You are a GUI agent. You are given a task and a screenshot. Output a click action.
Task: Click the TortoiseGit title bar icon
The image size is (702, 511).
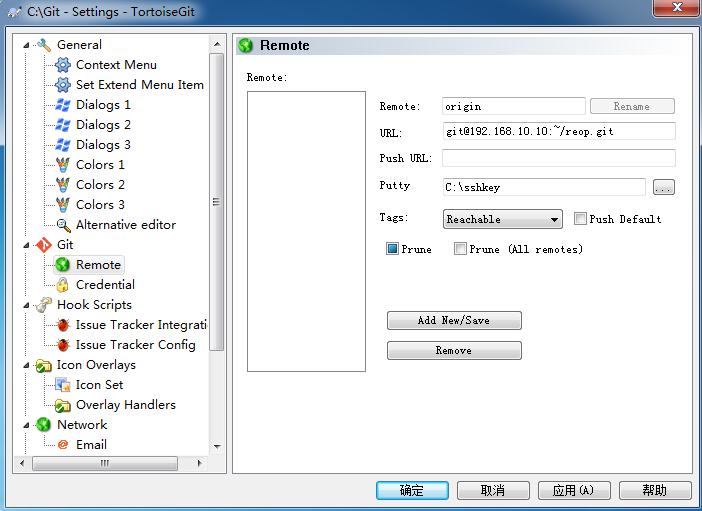(x=15, y=12)
